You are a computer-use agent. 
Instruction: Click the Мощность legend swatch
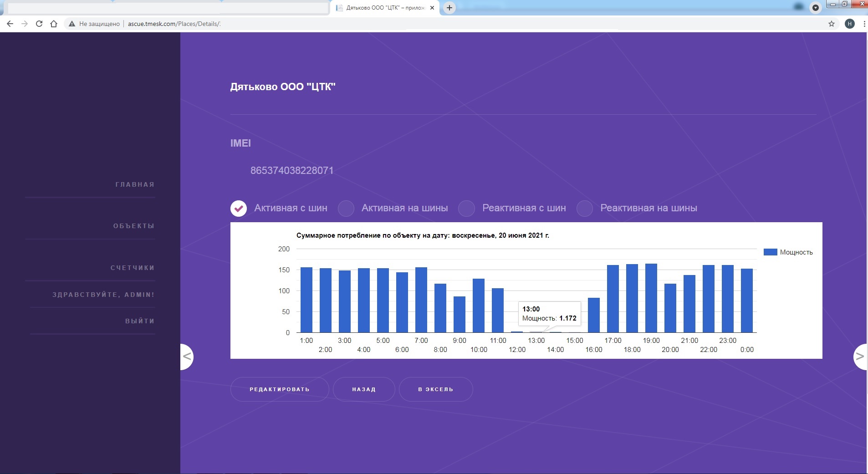point(770,252)
